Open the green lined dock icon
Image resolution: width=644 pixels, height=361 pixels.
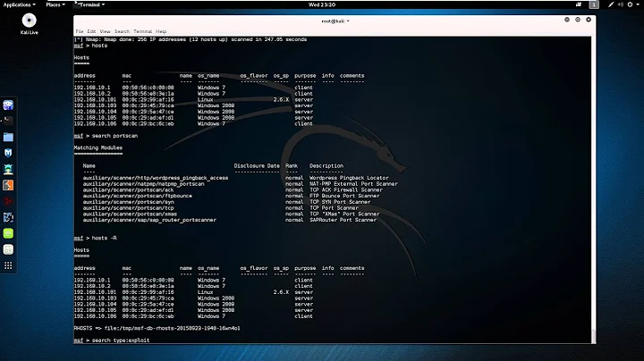(8, 233)
